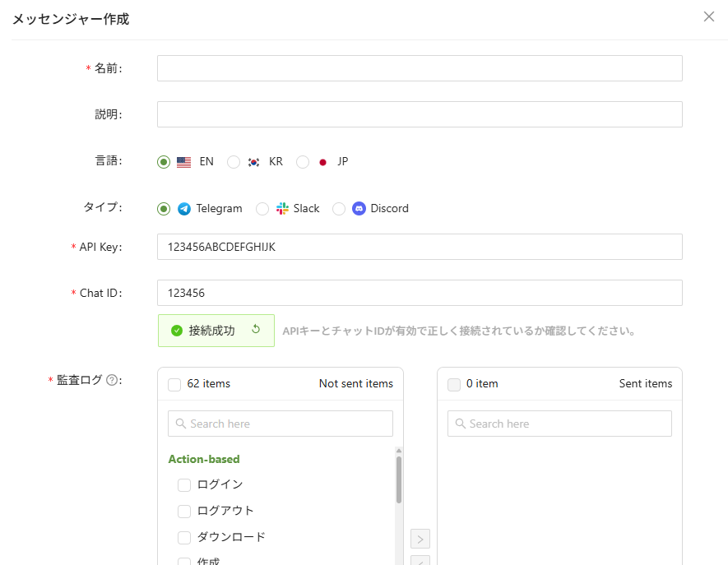Close the メッセンジャー作成 dialog
728x565 pixels.
[x=709, y=16]
